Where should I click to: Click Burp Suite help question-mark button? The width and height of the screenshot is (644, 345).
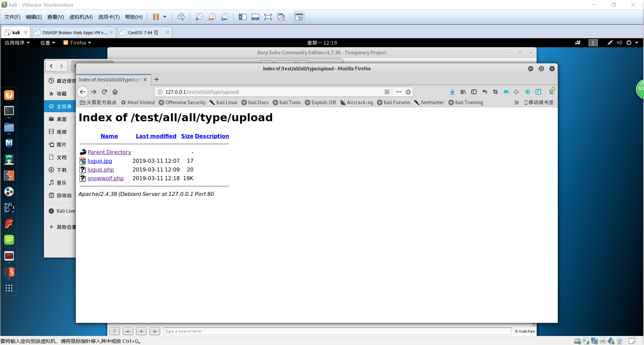pos(114,331)
